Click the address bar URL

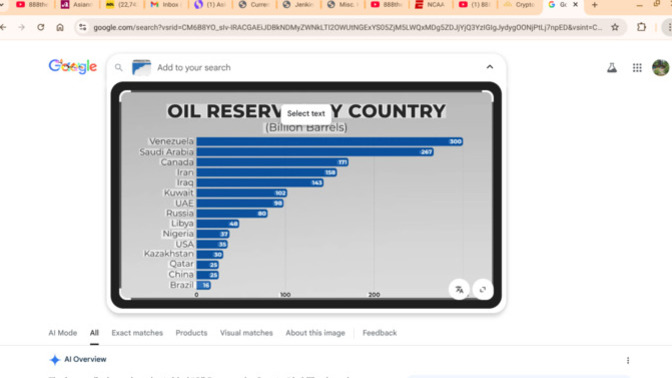tap(347, 27)
